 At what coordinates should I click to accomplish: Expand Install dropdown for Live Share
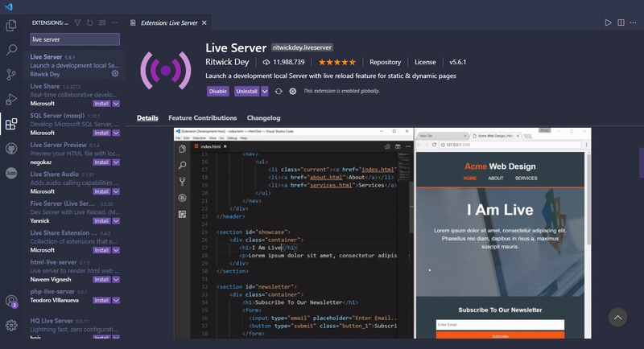tap(116, 104)
